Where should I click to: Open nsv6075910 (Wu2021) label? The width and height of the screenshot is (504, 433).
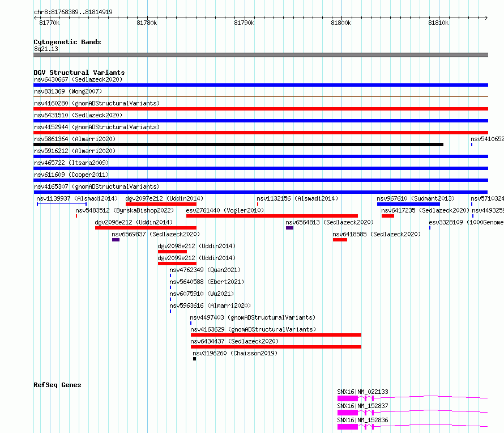click(202, 294)
